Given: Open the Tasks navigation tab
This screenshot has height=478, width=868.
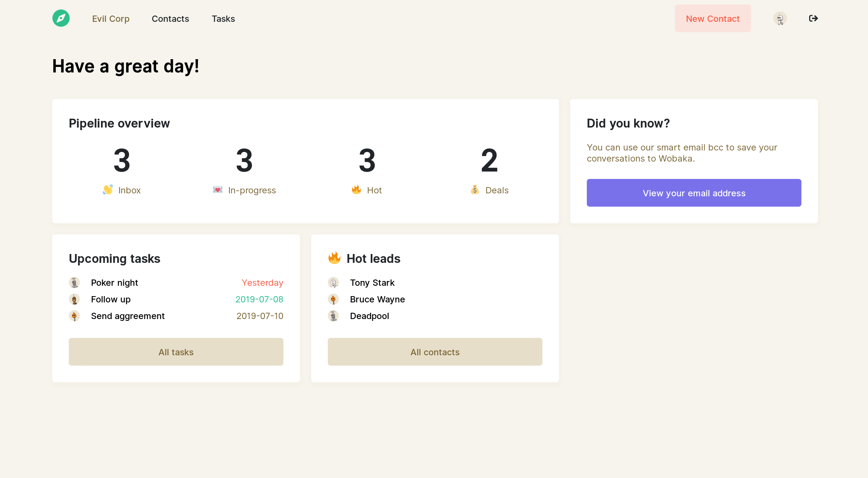Looking at the screenshot, I should [x=223, y=18].
